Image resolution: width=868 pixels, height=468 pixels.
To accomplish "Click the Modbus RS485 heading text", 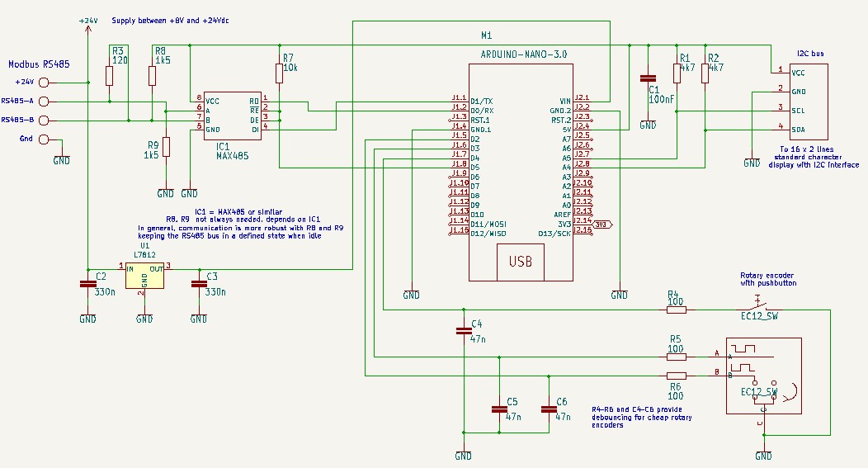I will tap(39, 64).
